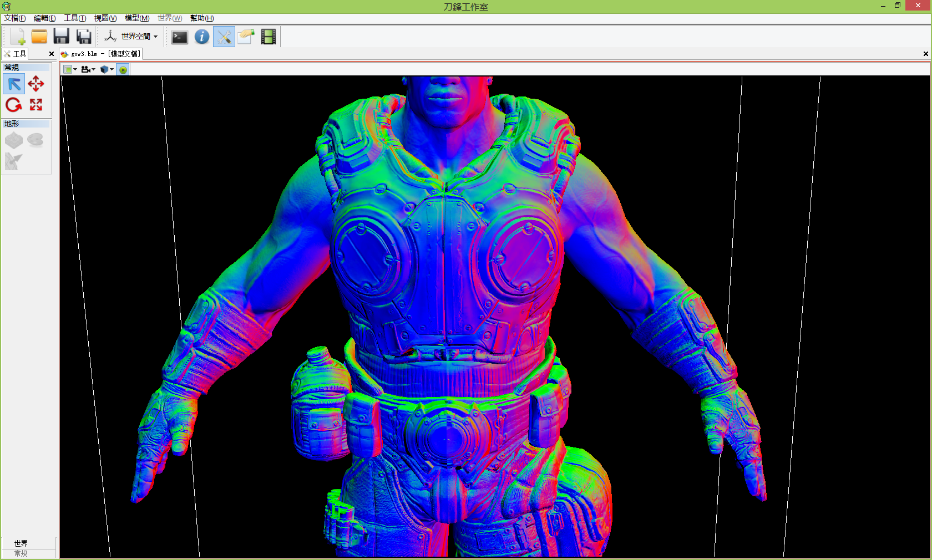Minimize the 刀鋒工作室 window
The image size is (932, 560).
pos(883,6)
